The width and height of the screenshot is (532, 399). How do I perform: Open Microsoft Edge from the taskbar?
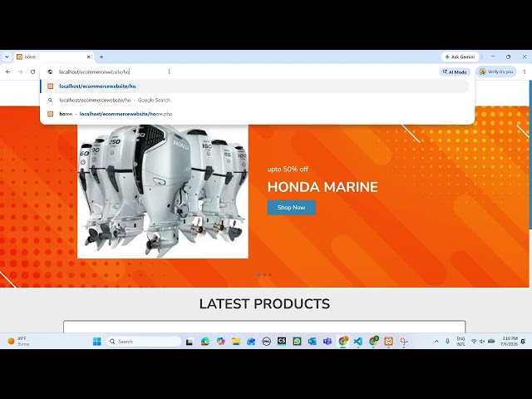[x=205, y=342]
